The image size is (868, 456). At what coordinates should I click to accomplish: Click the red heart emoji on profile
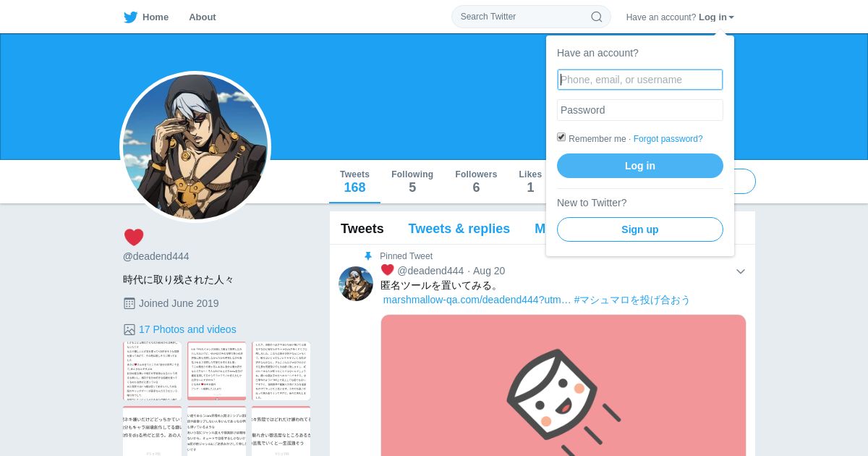pyautogui.click(x=134, y=237)
